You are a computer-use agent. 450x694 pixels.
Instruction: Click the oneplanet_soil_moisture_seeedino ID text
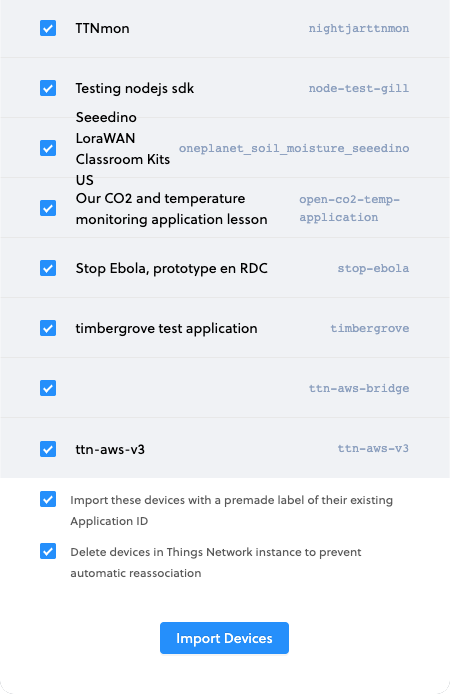click(294, 148)
